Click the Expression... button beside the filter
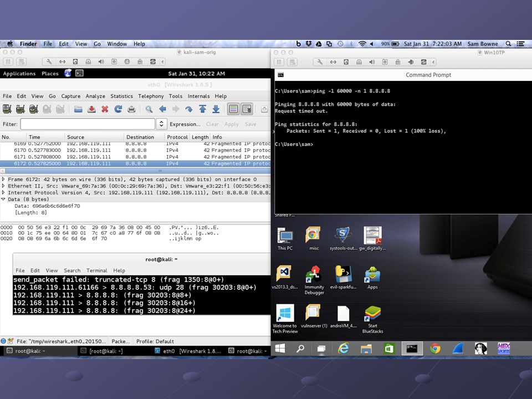 point(185,124)
